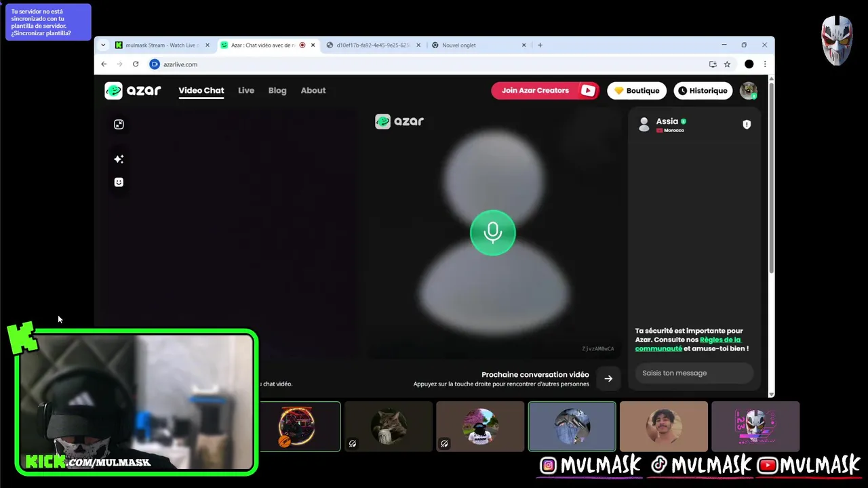The image size is (868, 488).
Task: Close the Azar browser tab
Action: click(313, 45)
